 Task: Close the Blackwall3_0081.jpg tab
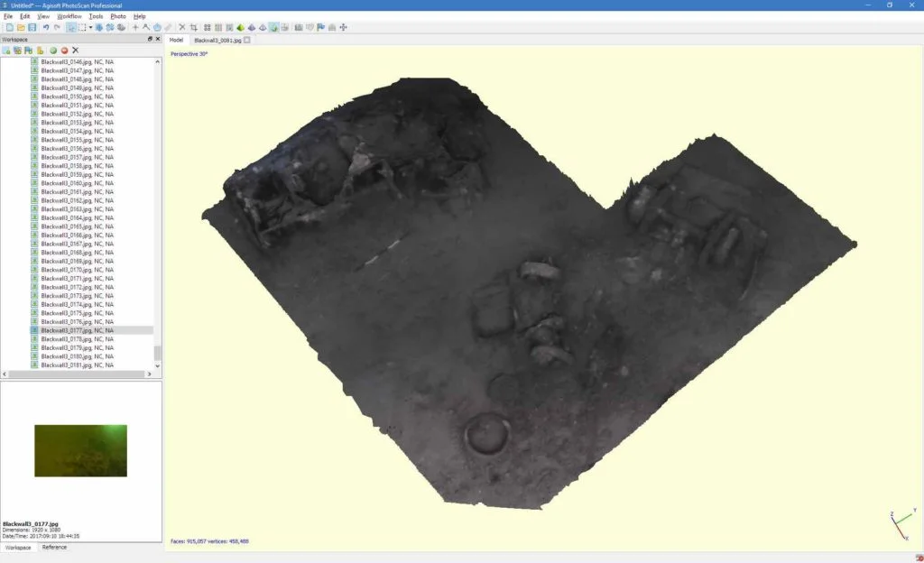point(247,40)
